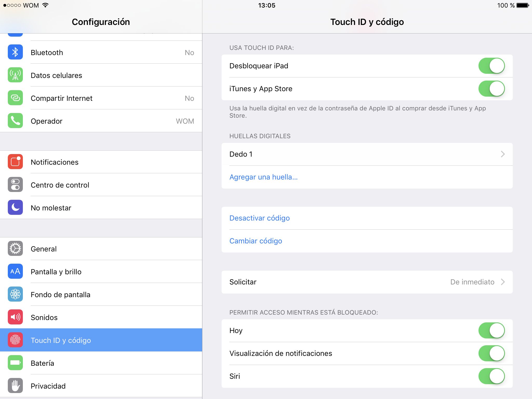Open Datos celulares via its antenna icon

[x=15, y=75]
